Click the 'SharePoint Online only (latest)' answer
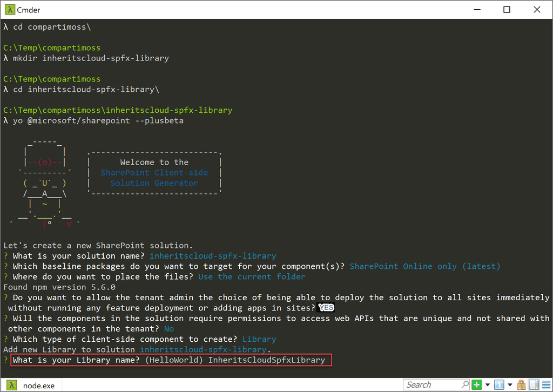The width and height of the screenshot is (553, 392). point(425,266)
